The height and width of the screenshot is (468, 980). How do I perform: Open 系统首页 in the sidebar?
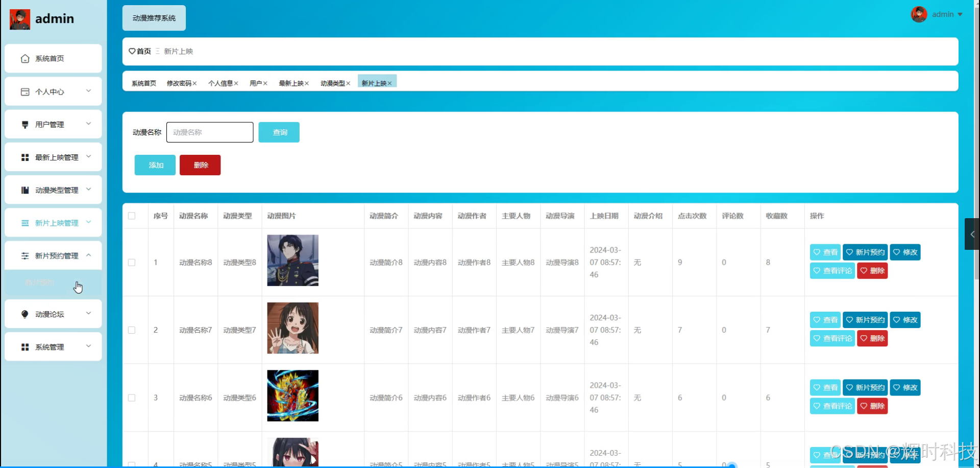(53, 59)
